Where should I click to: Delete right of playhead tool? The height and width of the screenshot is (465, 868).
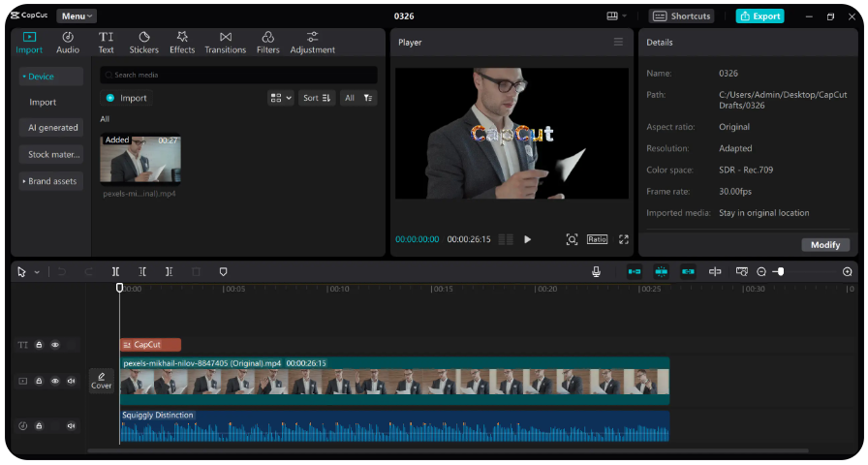(x=169, y=272)
